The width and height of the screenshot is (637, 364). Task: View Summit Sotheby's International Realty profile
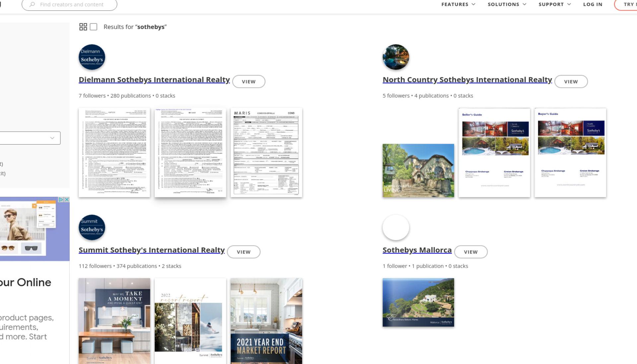pos(244,252)
